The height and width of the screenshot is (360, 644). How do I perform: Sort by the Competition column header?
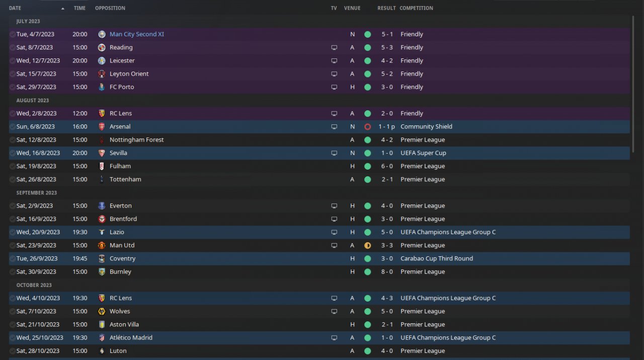click(x=416, y=9)
